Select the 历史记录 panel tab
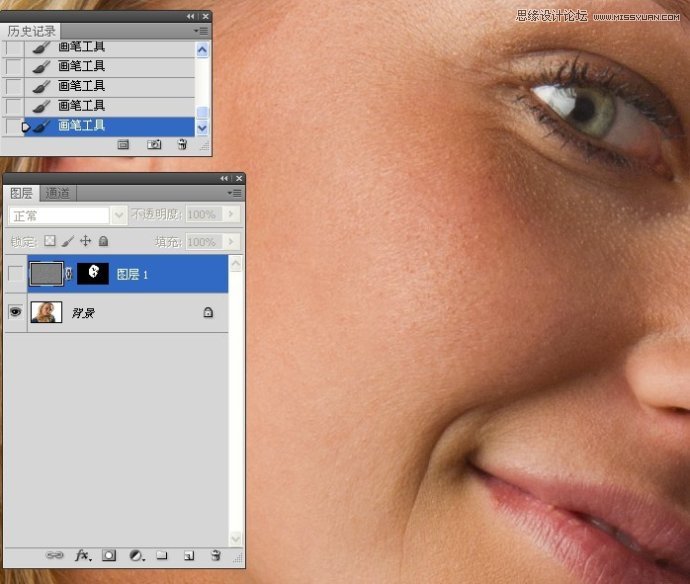Image resolution: width=690 pixels, height=584 pixels. coord(32,32)
